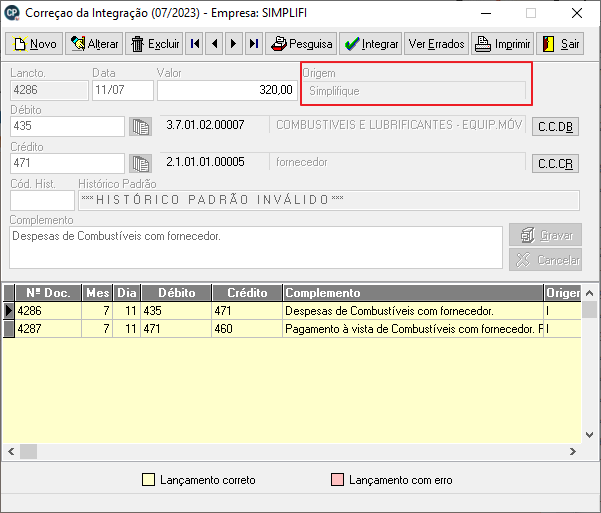Click grid vertical scrollbar up arrow
The width and height of the screenshot is (601, 513).
tap(590, 293)
